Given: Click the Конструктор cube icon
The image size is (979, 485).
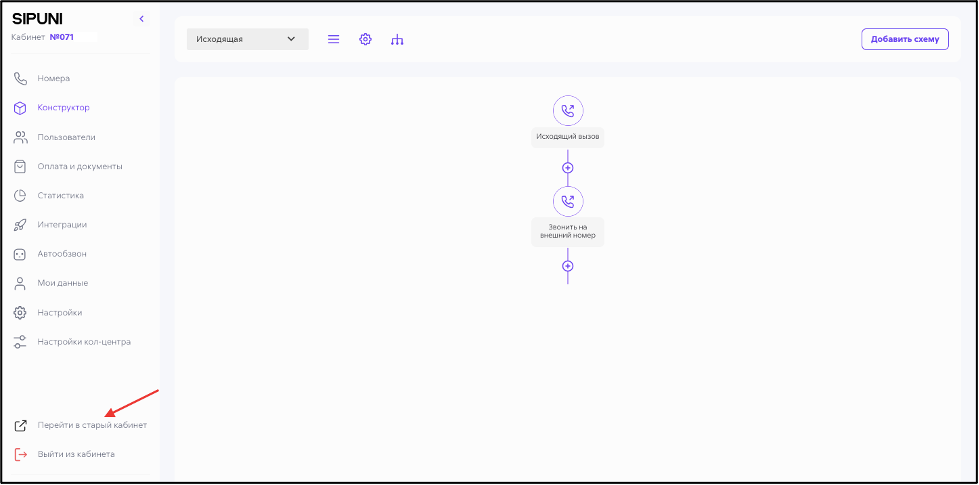Looking at the screenshot, I should coord(21,108).
